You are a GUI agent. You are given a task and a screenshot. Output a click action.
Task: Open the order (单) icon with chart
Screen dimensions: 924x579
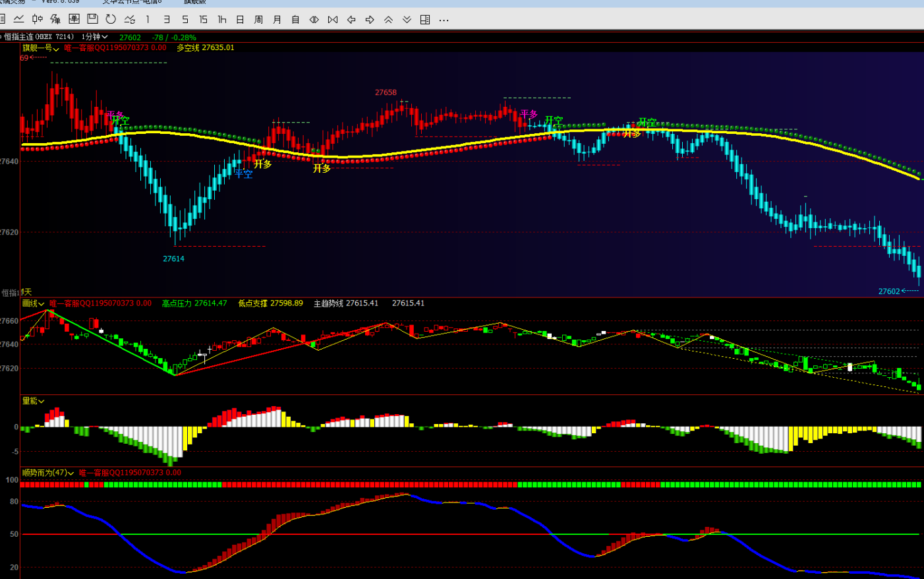55,19
